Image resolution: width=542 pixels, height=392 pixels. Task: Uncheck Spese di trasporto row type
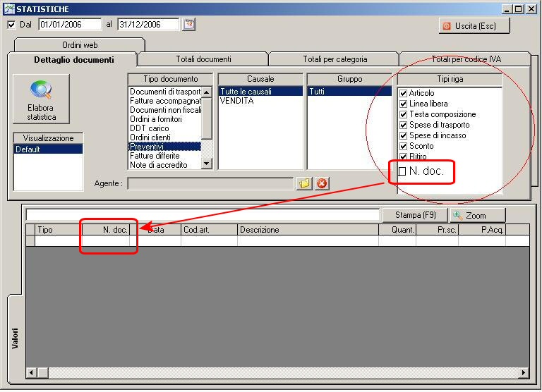(x=403, y=125)
